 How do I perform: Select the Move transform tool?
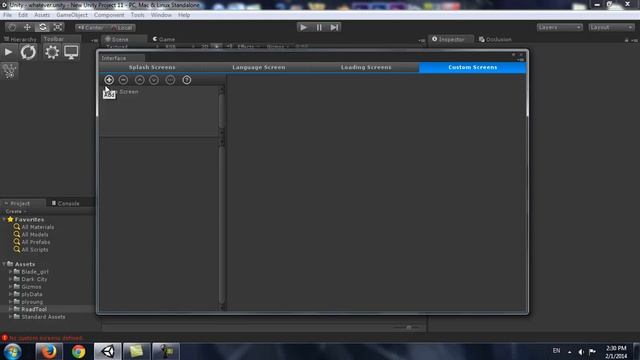(27, 27)
